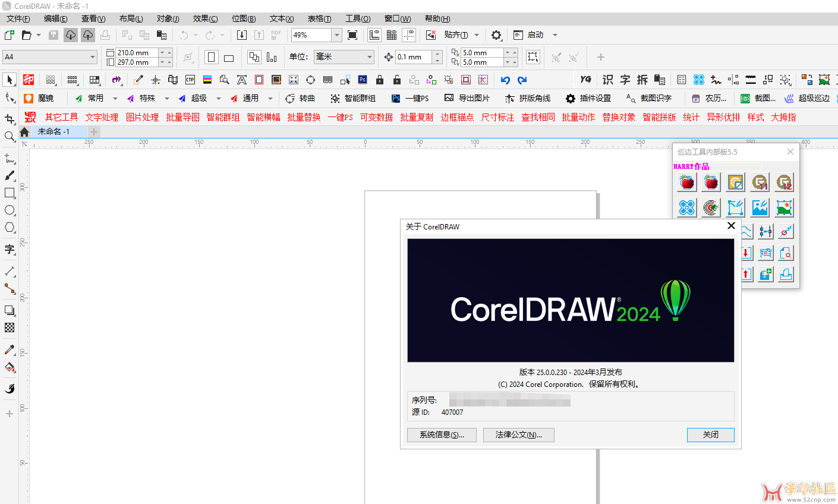Click the new tab plus button
838x504 pixels.
pyautogui.click(x=94, y=131)
